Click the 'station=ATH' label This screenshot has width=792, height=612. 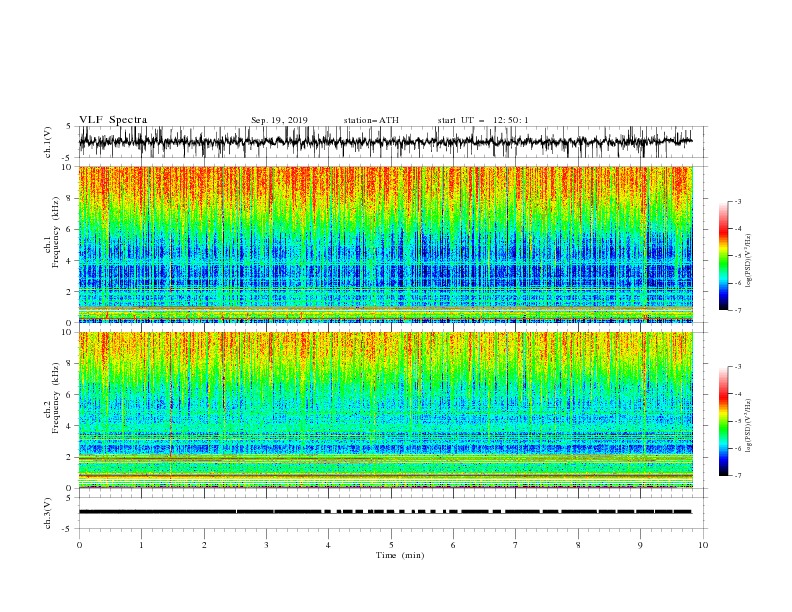pos(371,120)
